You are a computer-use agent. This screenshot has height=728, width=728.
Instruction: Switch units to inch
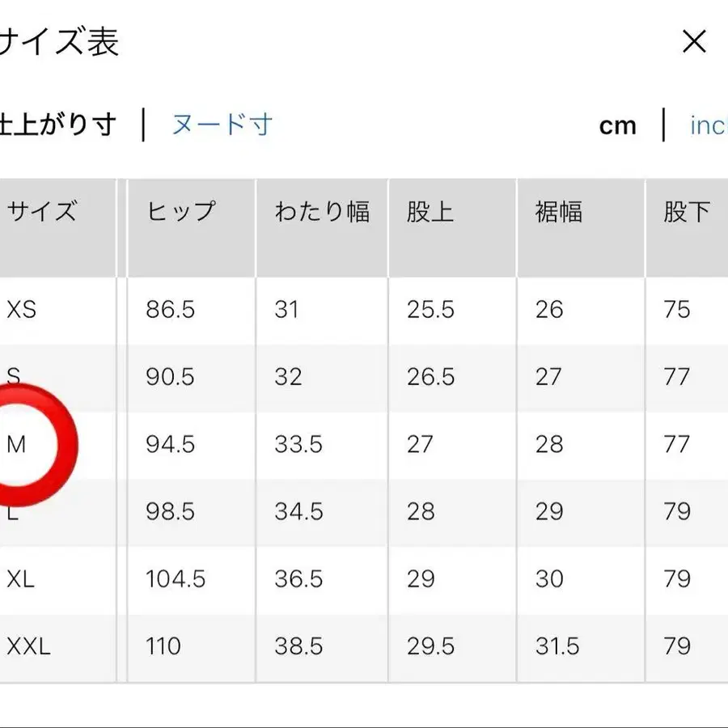click(710, 125)
